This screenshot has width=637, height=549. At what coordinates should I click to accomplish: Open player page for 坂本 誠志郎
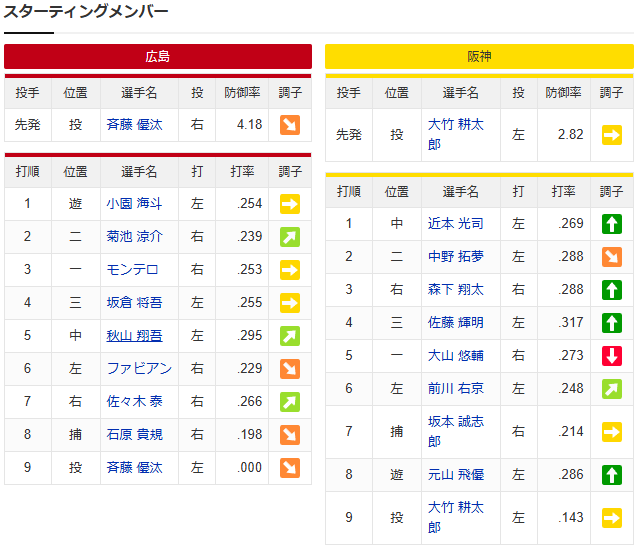click(456, 431)
